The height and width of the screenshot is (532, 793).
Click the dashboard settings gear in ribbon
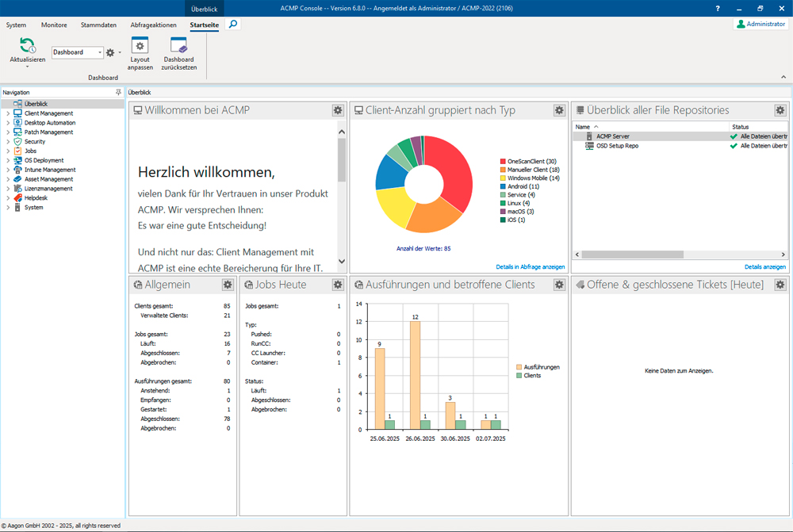110,52
